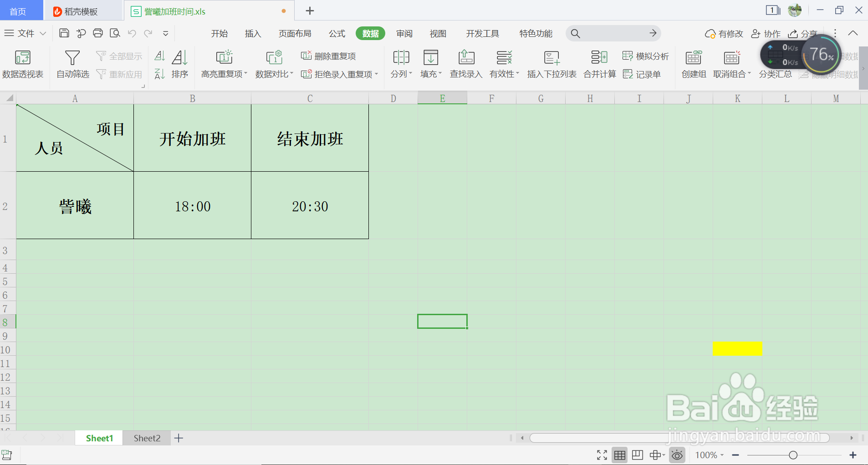Open the Formulas (公式) tab

(x=337, y=33)
